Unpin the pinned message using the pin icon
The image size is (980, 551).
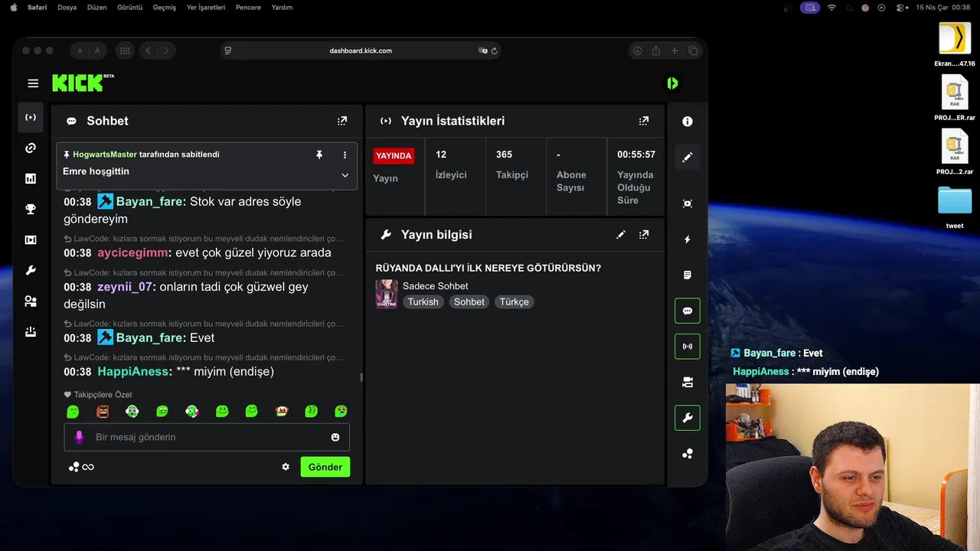point(319,155)
